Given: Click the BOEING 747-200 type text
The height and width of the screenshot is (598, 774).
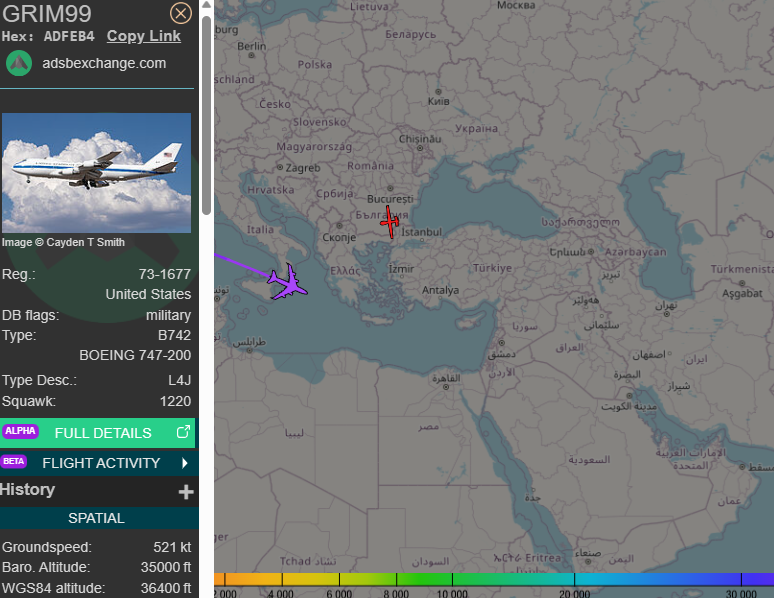Looking at the screenshot, I should click(x=135, y=356).
